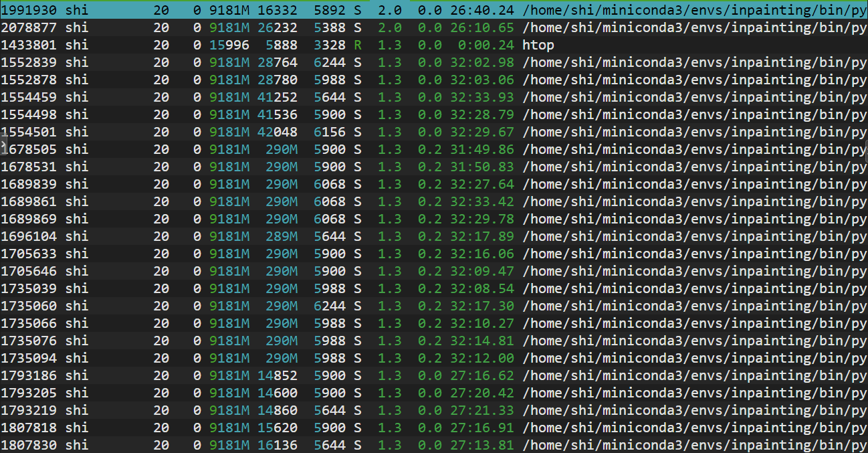
Task: Click PID 1807818 process row
Action: point(29,428)
